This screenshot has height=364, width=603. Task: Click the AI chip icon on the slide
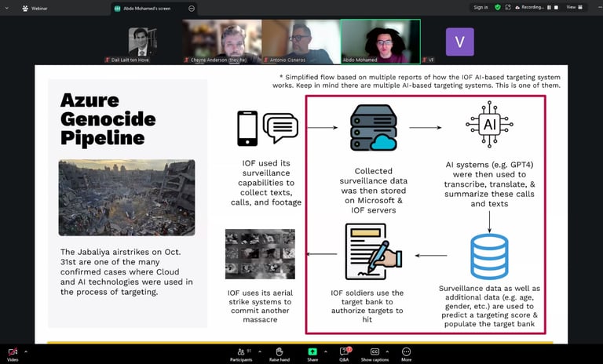(x=489, y=124)
